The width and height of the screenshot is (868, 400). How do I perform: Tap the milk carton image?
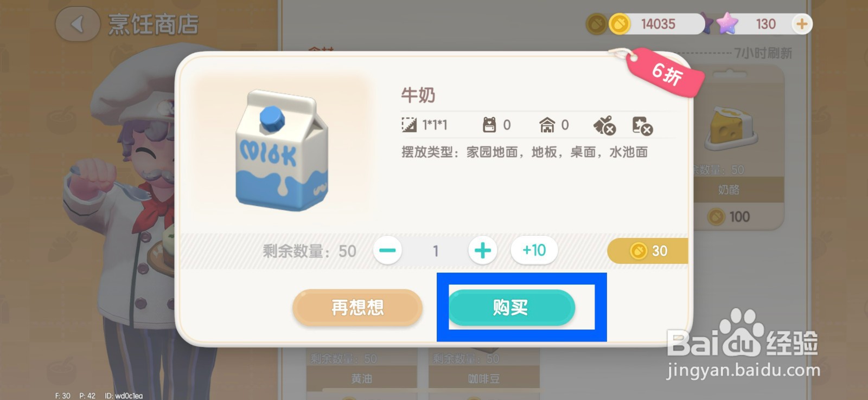point(281,151)
